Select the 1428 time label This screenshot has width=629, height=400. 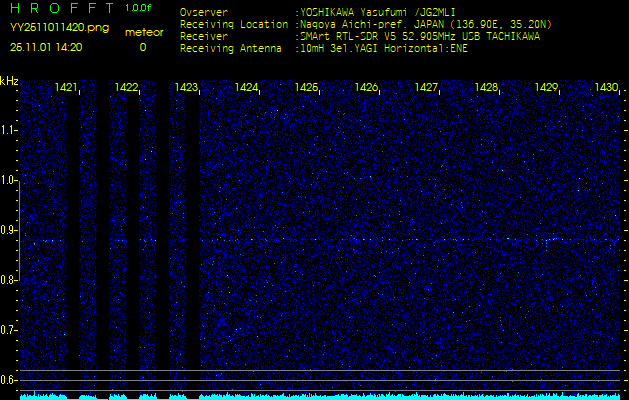487,88
